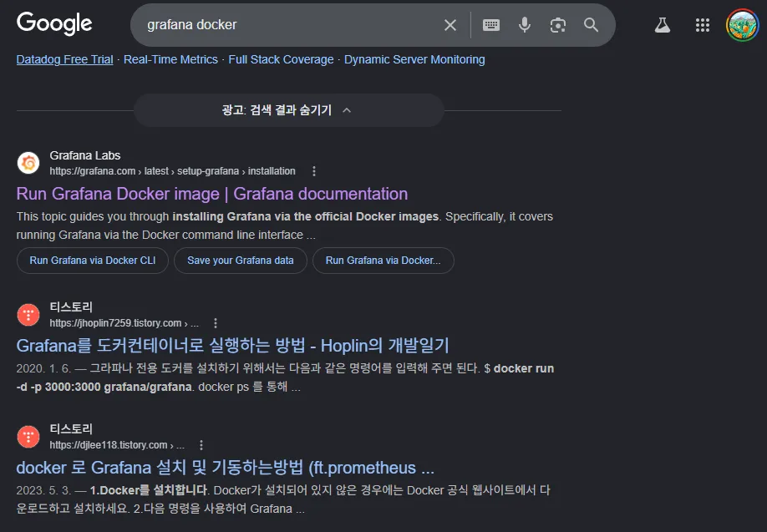Open Datadog Free Trial ad link

coord(64,59)
